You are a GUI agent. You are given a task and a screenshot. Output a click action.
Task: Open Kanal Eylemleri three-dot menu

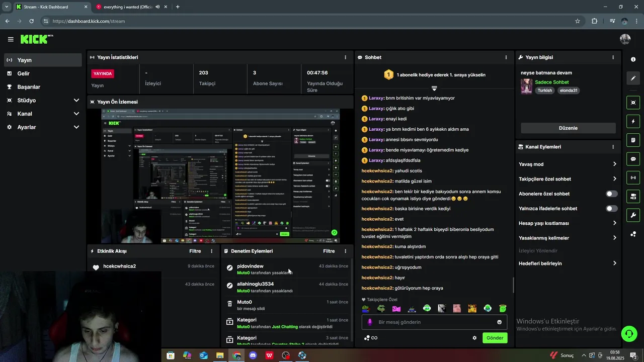click(x=613, y=147)
